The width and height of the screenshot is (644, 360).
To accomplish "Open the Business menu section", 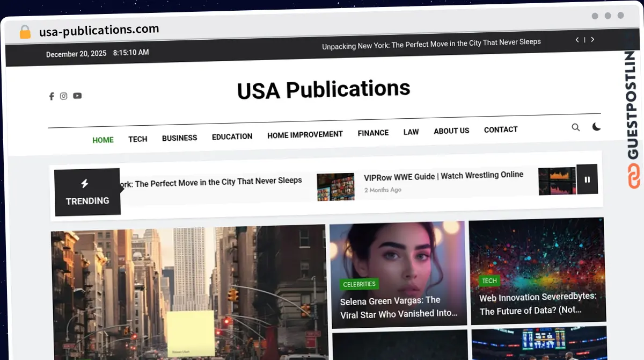I will click(179, 138).
